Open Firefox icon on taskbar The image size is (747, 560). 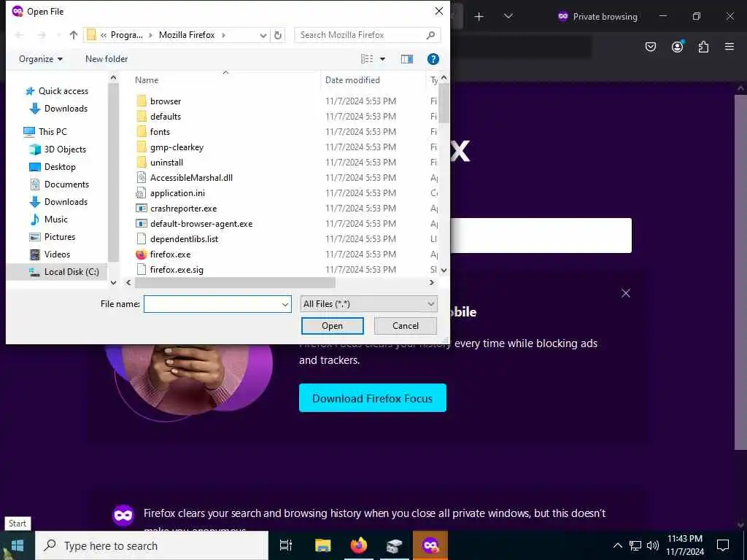tap(359, 545)
